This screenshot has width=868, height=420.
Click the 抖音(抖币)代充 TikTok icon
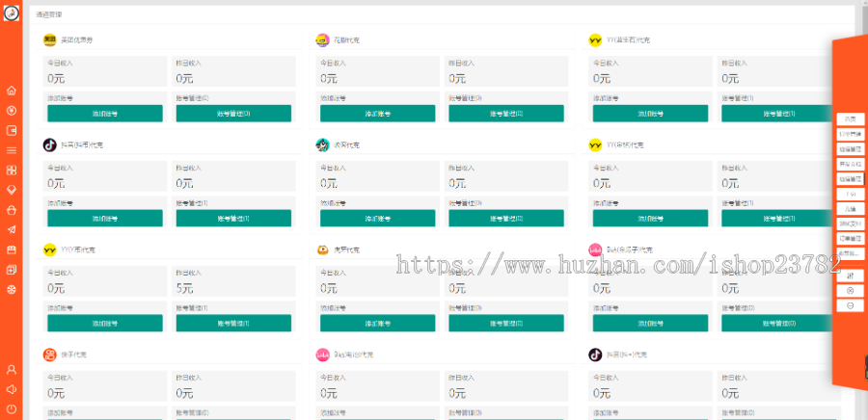50,144
